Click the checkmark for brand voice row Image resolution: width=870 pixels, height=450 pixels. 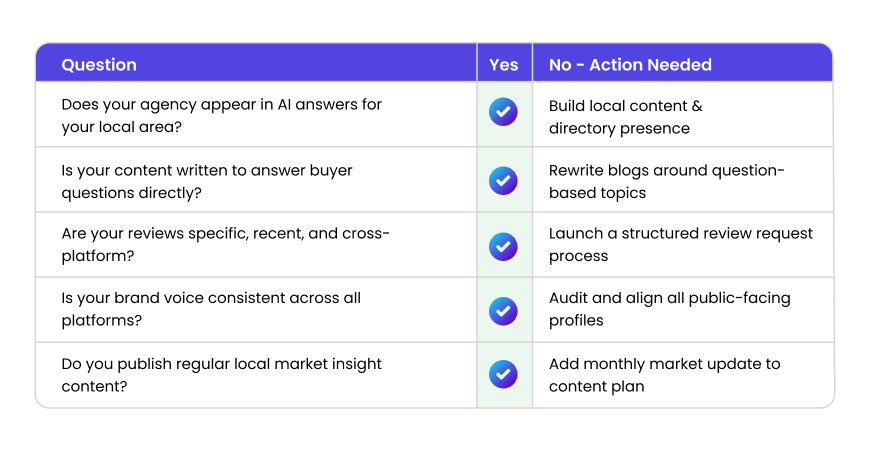(x=503, y=310)
